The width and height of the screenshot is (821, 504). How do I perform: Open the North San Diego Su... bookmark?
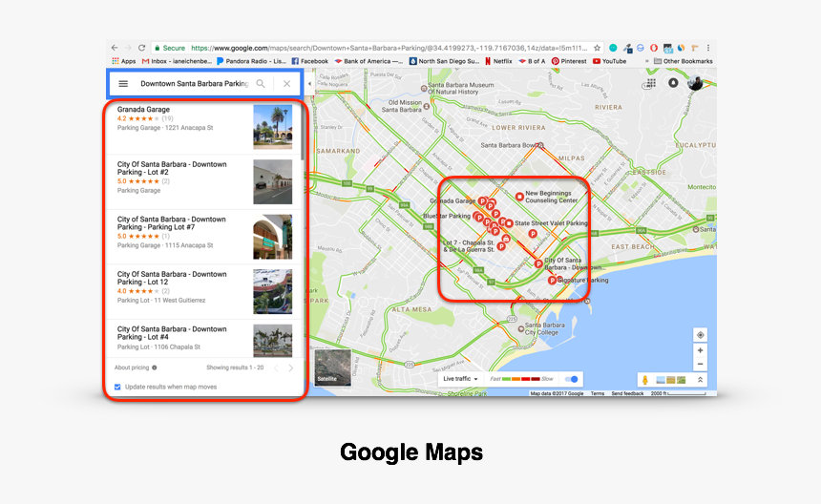coord(444,61)
